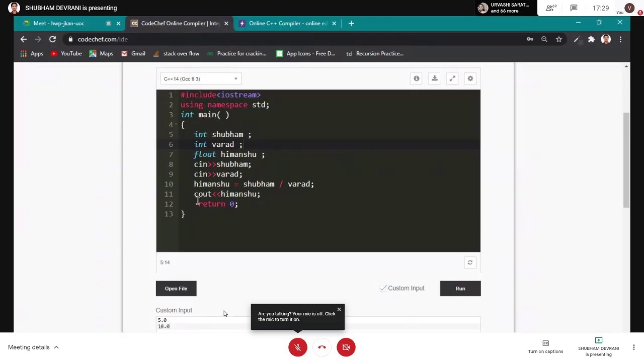Click line number 13 in the gutter
Screen dimensions: 644x362
point(169,214)
